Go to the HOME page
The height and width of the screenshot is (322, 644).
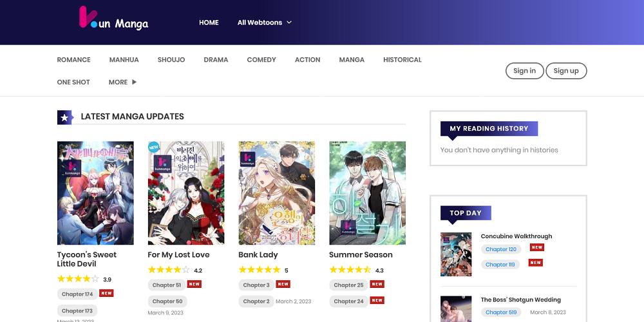click(209, 23)
